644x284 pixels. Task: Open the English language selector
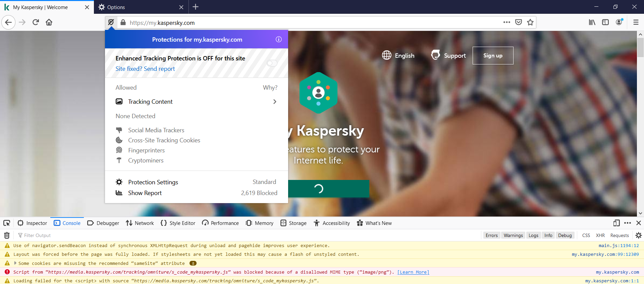click(x=398, y=55)
